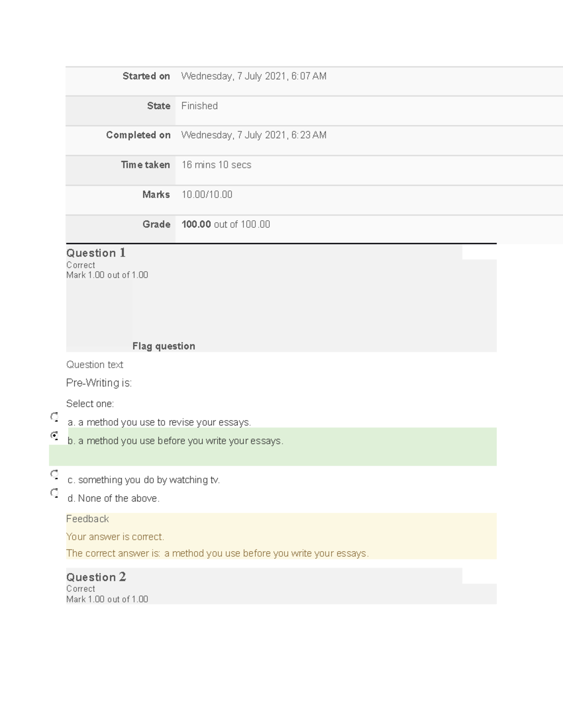
Task: Click the Flag question link
Action: coord(163,346)
